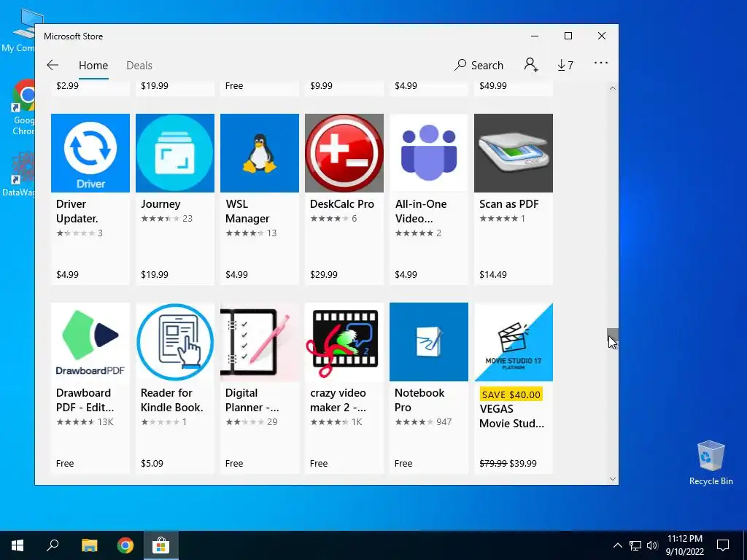The height and width of the screenshot is (560, 747).
Task: Click the Journey rating stars with 23
Action: tap(167, 219)
